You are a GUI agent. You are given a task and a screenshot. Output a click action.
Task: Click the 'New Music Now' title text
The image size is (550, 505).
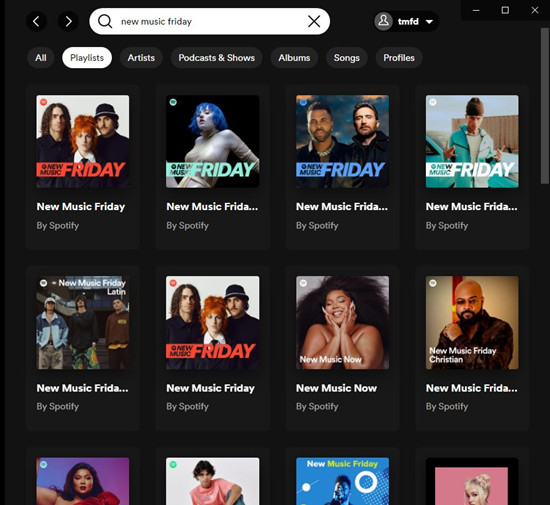(x=336, y=388)
